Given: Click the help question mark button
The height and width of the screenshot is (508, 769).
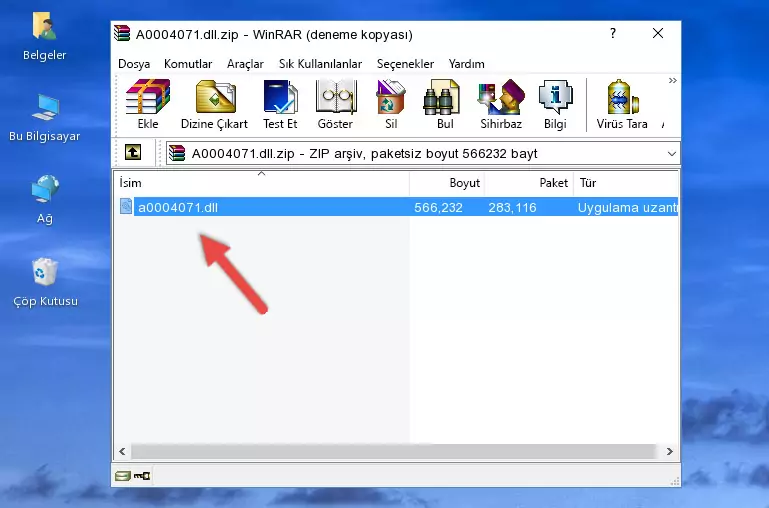Looking at the screenshot, I should [x=613, y=33].
